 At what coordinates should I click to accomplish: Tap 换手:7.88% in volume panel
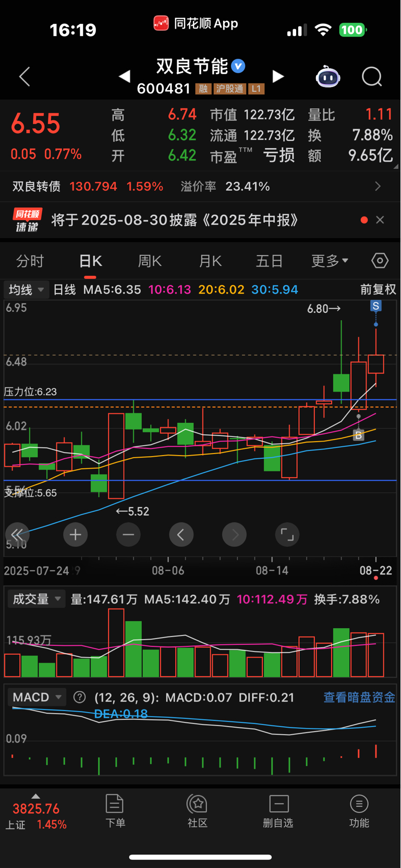point(347,599)
